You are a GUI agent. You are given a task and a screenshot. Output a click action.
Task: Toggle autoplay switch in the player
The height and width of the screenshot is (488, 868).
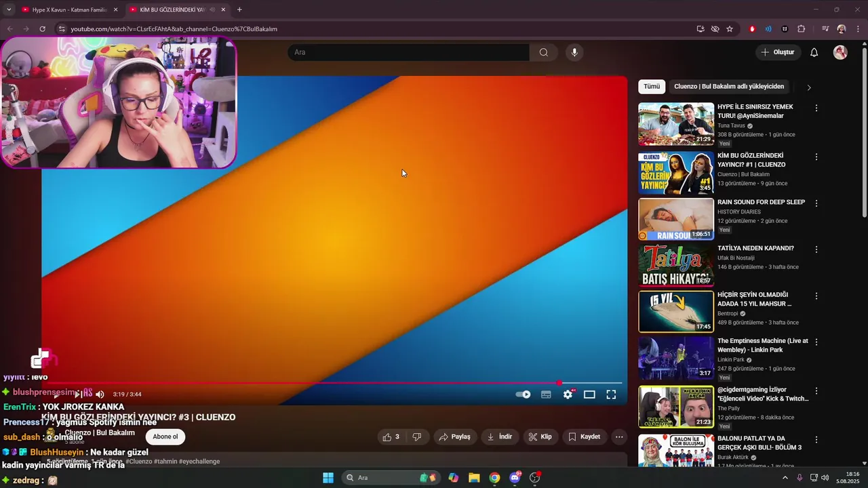click(x=523, y=394)
